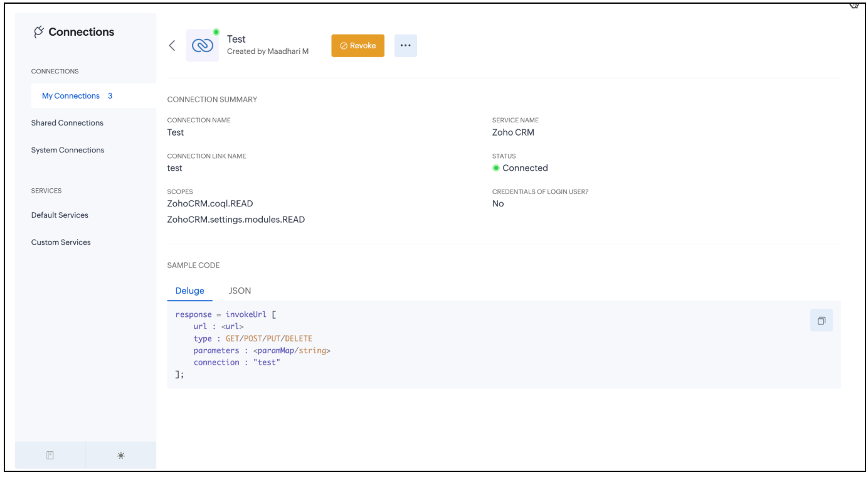Open the three-dots more options menu
The width and height of the screenshot is (868, 477).
click(406, 46)
